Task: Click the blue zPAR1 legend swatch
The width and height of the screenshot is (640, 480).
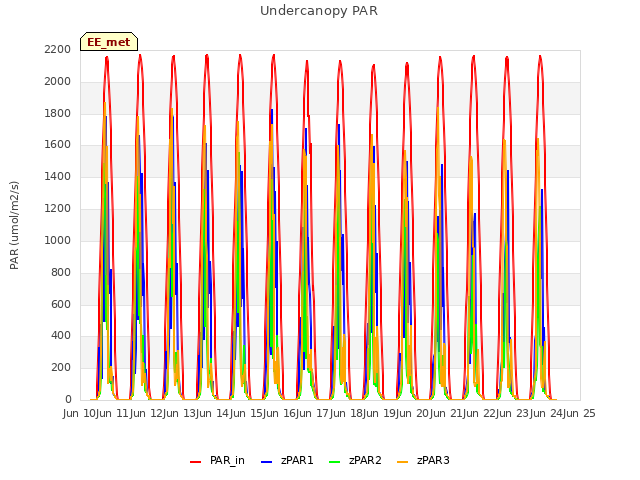Action: pyautogui.click(x=267, y=462)
